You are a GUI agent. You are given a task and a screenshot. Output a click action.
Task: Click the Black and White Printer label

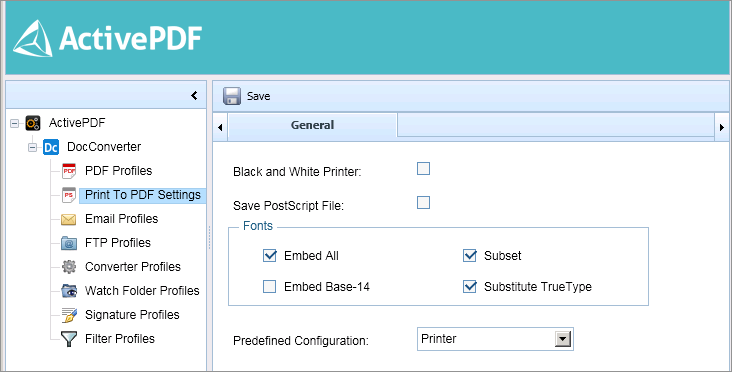pos(297,172)
